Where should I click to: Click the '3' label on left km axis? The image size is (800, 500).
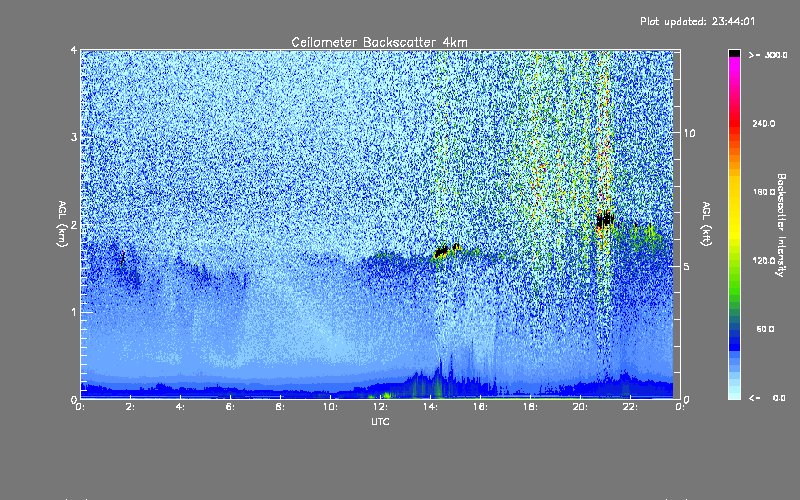click(x=74, y=137)
